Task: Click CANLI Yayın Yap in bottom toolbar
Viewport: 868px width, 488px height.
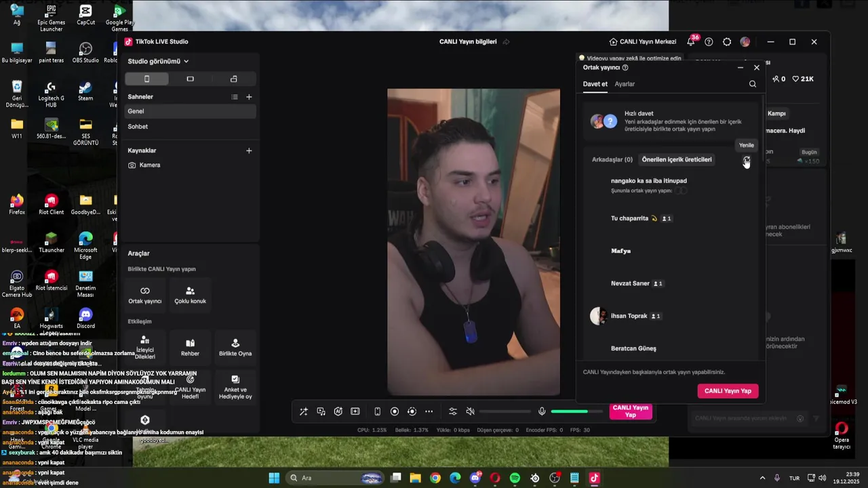Action: [x=631, y=411]
